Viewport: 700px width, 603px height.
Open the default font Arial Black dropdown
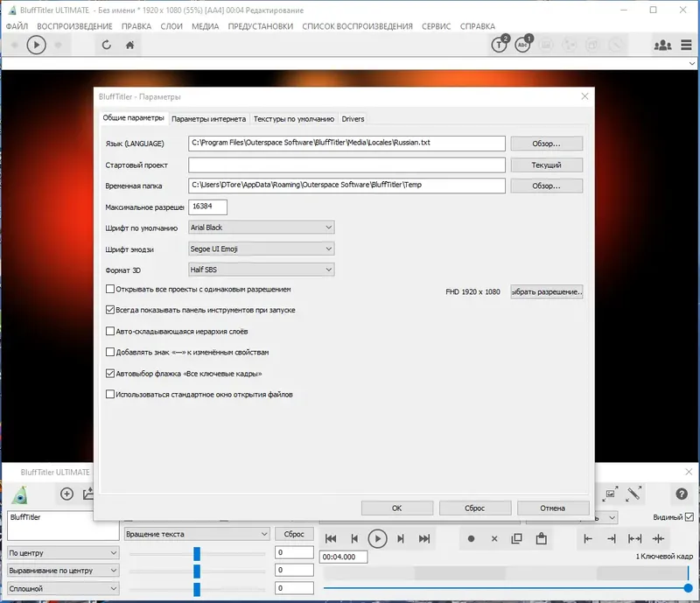coord(261,228)
